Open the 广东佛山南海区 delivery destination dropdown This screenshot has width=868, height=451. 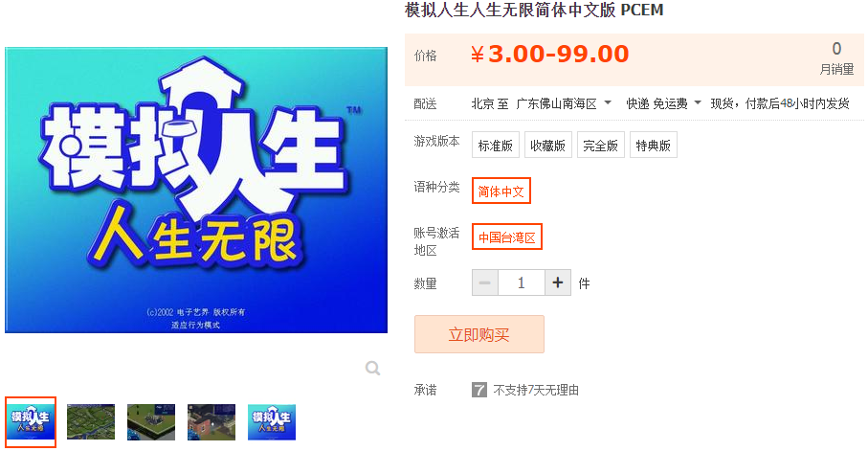tap(564, 103)
